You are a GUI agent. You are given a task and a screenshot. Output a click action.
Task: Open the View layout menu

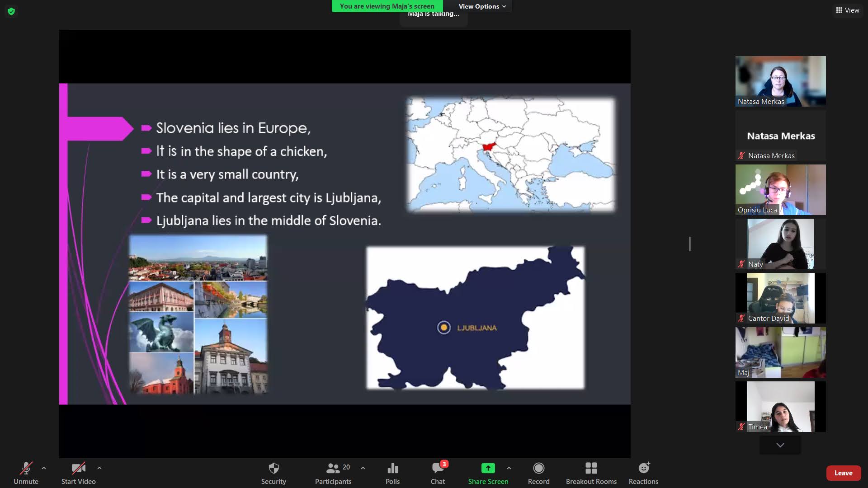point(847,10)
